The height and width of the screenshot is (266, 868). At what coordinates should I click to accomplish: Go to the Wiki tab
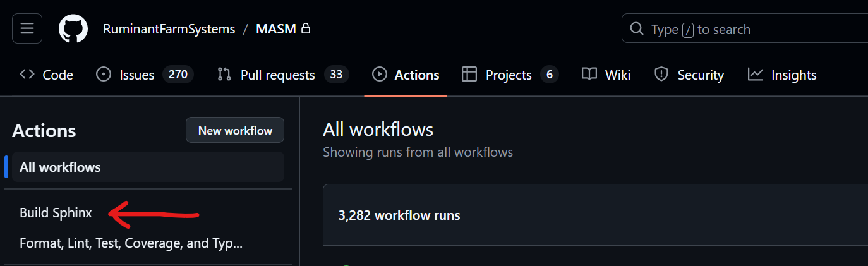click(606, 75)
